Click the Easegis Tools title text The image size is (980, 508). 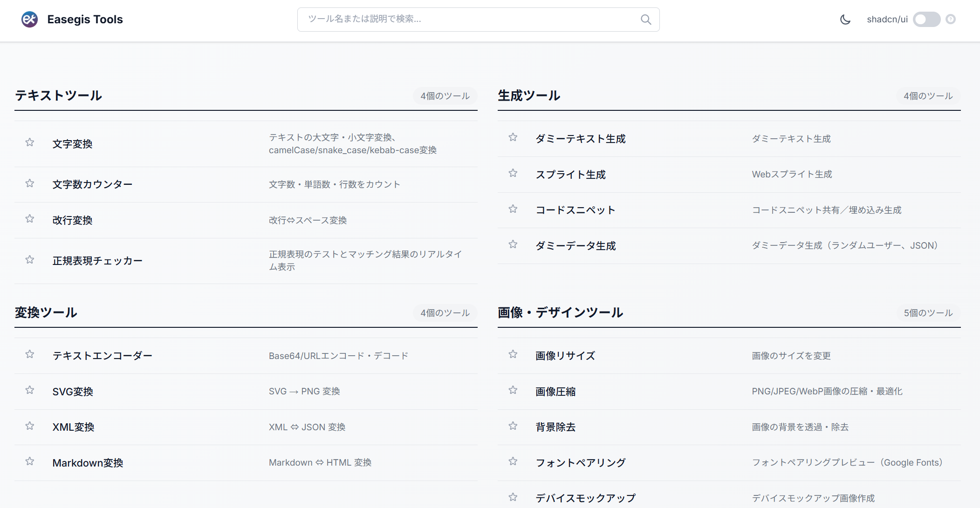tap(85, 20)
